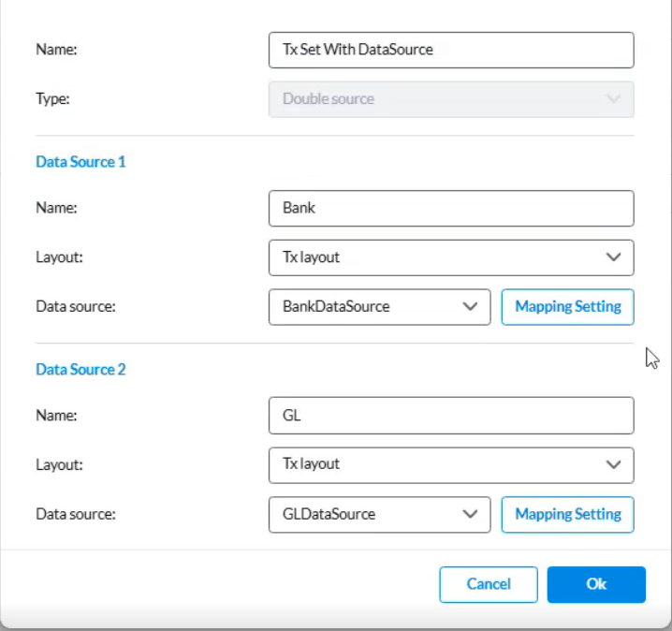Screen dimensions: 672x631
Task: Click chevron arrow of Data Source 2 Layout
Action: click(613, 464)
